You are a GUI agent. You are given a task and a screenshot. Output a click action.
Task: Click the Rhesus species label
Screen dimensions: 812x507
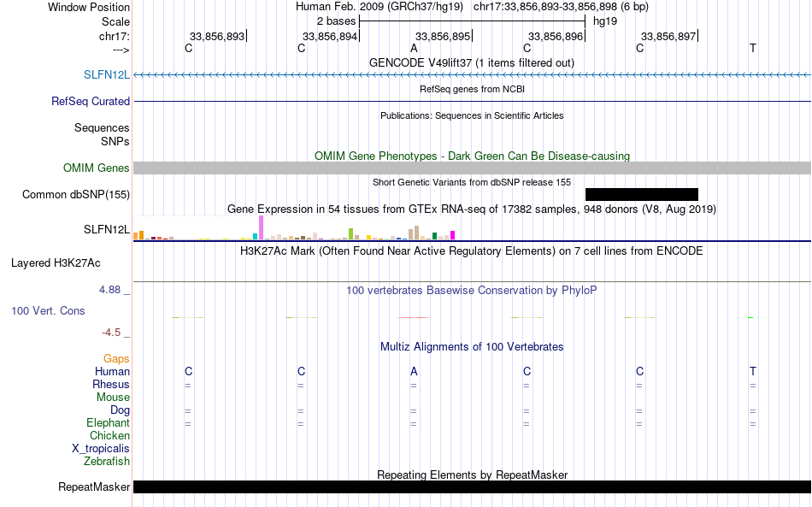[x=111, y=384]
